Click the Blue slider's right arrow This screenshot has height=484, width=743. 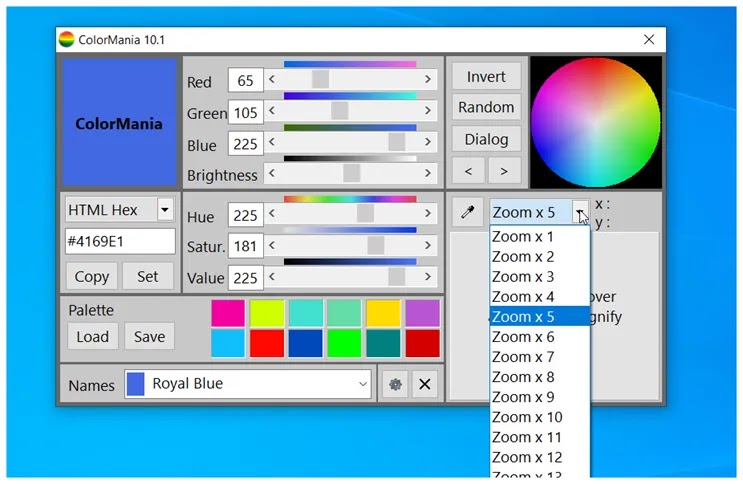click(428, 142)
